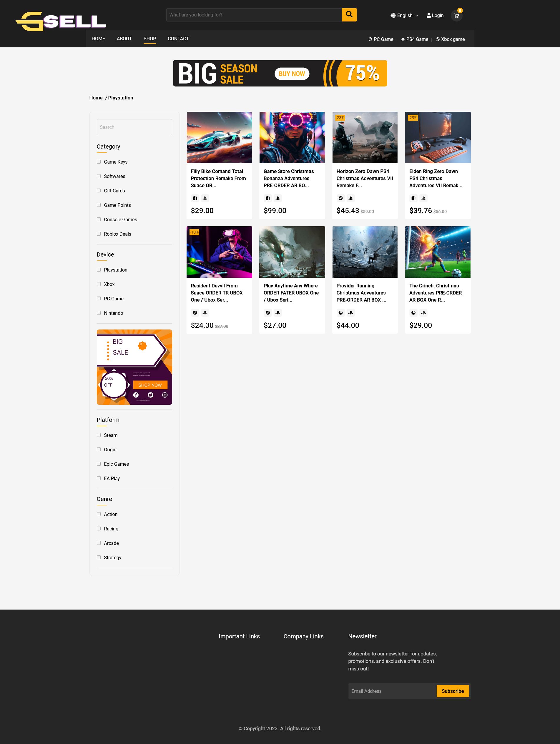Click PlayStation icon on Elden Ring card

point(423,199)
